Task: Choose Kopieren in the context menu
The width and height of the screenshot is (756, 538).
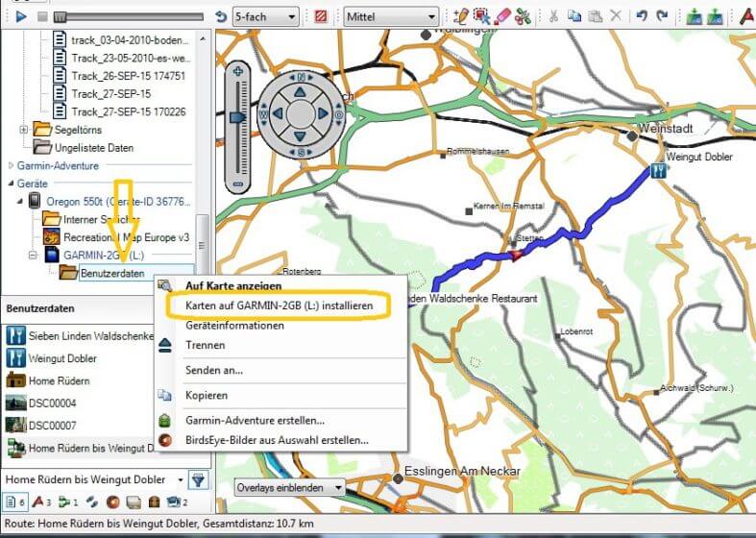Action: coord(207,395)
